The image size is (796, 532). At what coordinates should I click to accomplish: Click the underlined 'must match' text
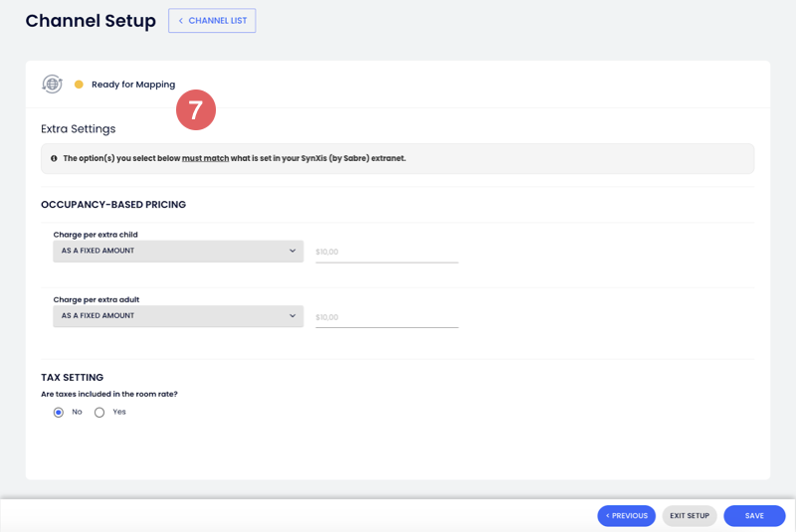pyautogui.click(x=205, y=158)
